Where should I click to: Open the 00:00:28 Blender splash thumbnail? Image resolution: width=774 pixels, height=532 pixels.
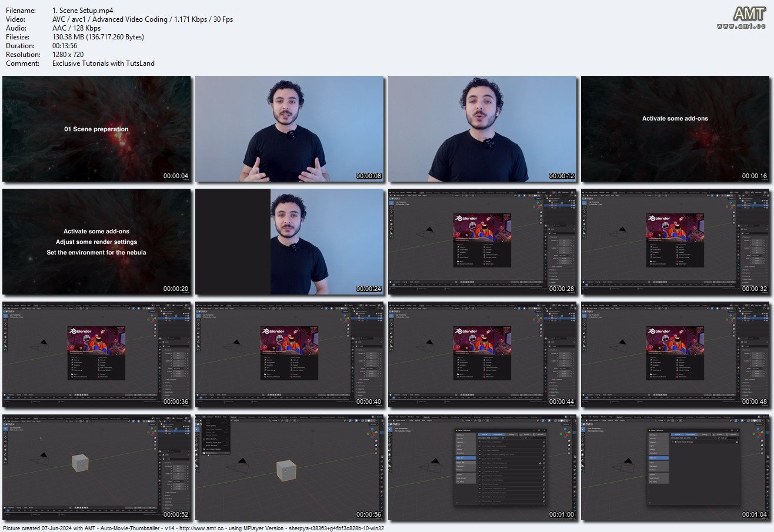(x=482, y=242)
